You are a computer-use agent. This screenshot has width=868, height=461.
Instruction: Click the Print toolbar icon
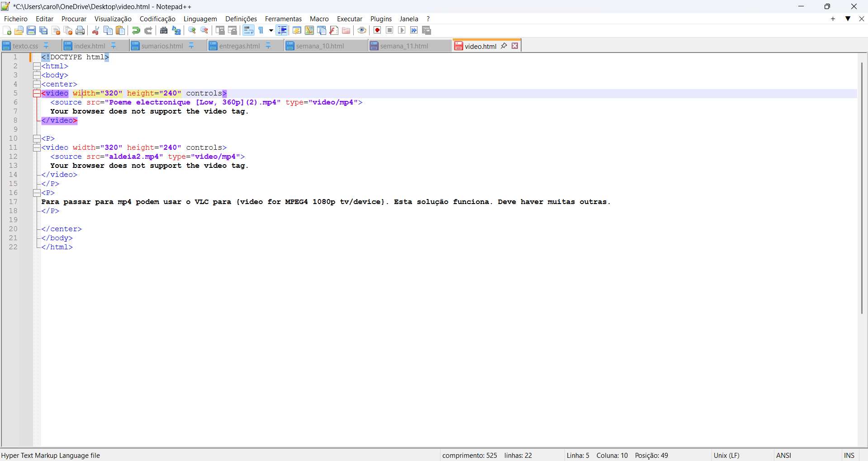click(x=80, y=30)
